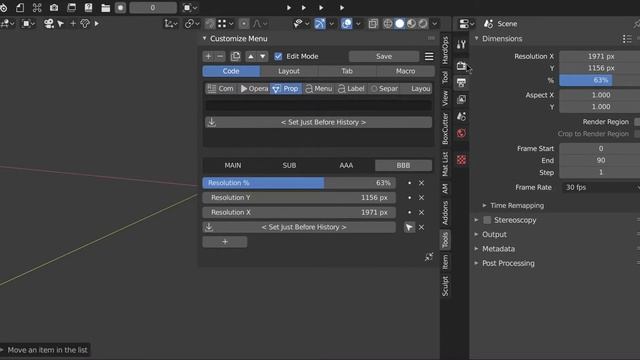The height and width of the screenshot is (360, 640).
Task: Remove item with minus icon in Customize Menu
Action: pyautogui.click(x=220, y=56)
